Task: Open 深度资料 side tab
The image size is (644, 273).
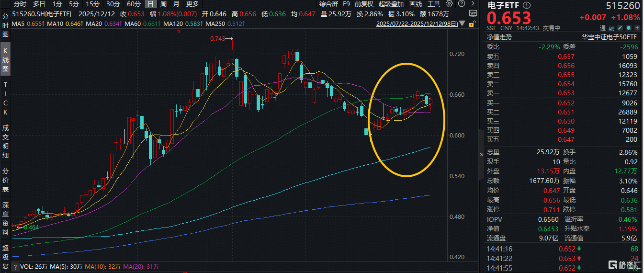Action: 5,219
